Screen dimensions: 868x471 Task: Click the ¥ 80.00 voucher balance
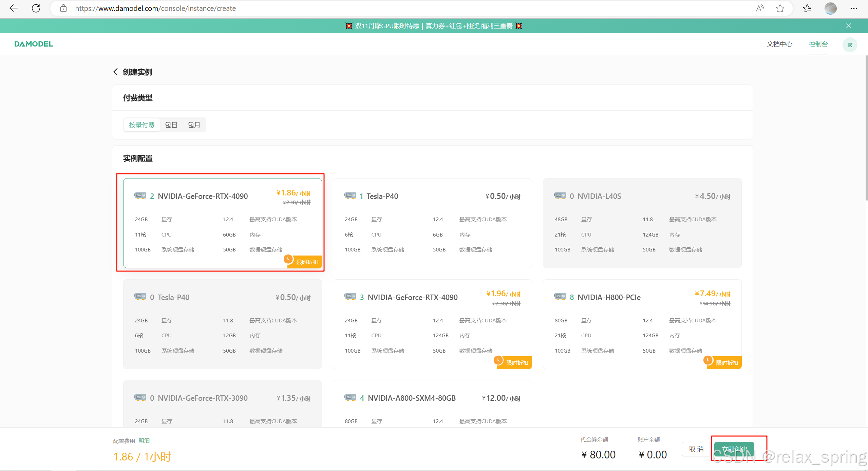tap(598, 455)
